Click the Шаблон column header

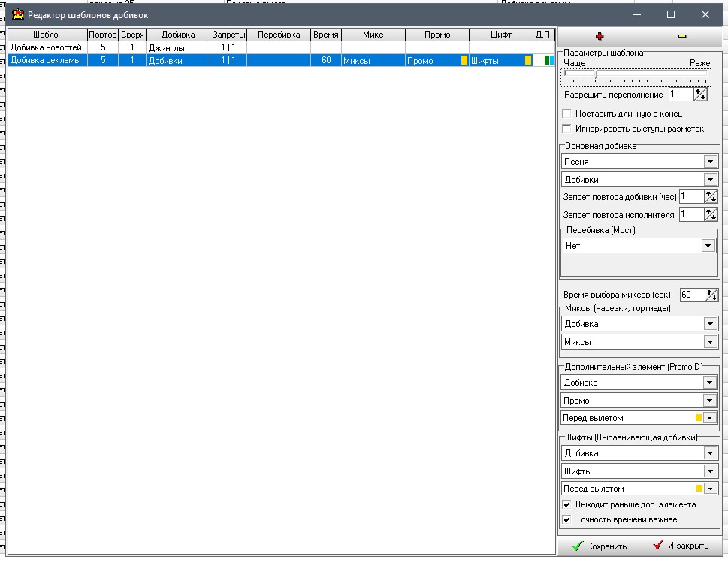(47, 35)
